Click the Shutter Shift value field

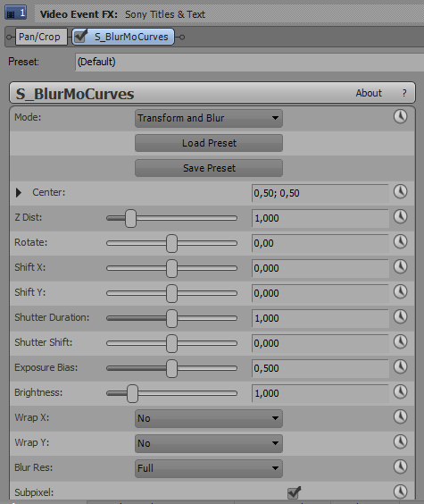tap(320, 343)
